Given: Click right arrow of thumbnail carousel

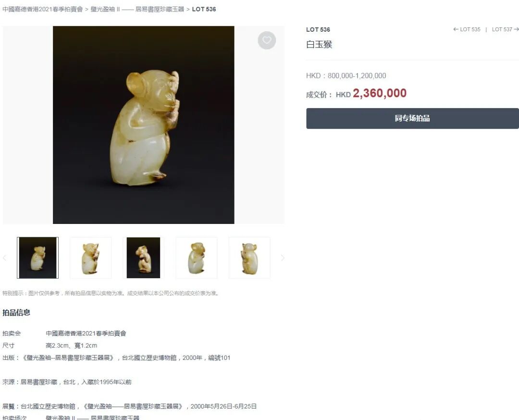Looking at the screenshot, I should (283, 258).
